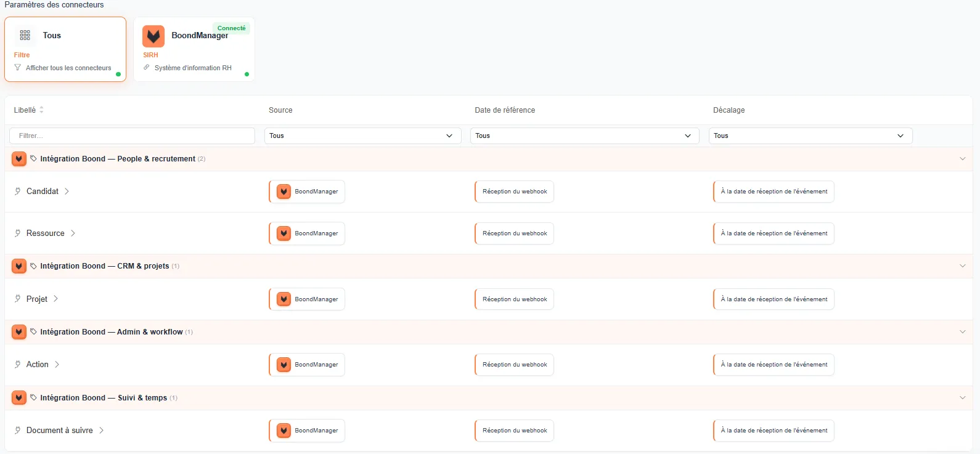Image resolution: width=980 pixels, height=454 pixels.
Task: Click the Source column header
Action: point(280,110)
